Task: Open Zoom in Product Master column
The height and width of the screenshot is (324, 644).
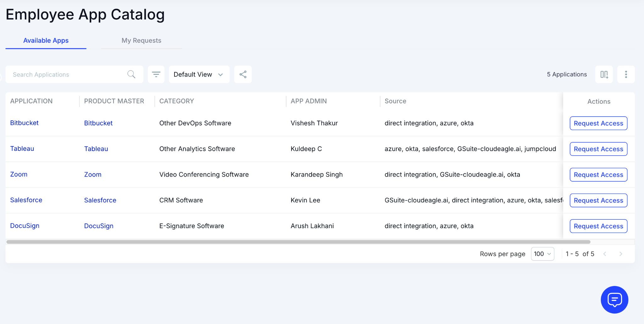Action: point(92,175)
